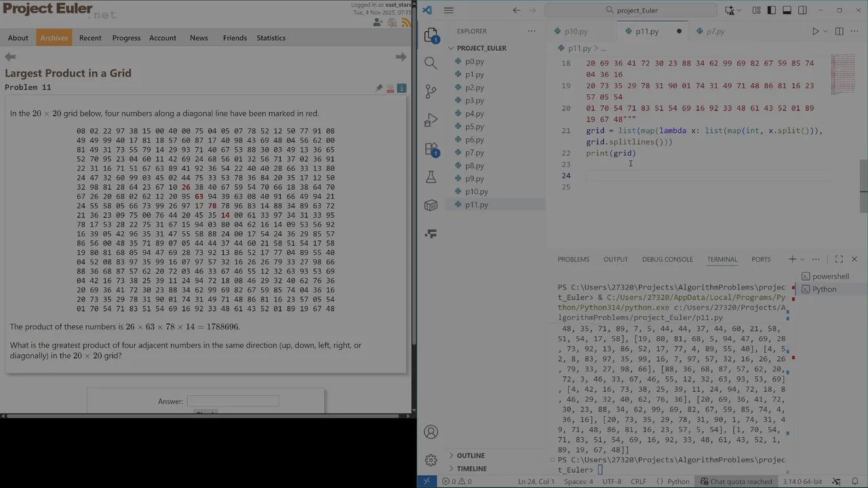Open the terminal panel's ellipsis actions menu

point(816,259)
